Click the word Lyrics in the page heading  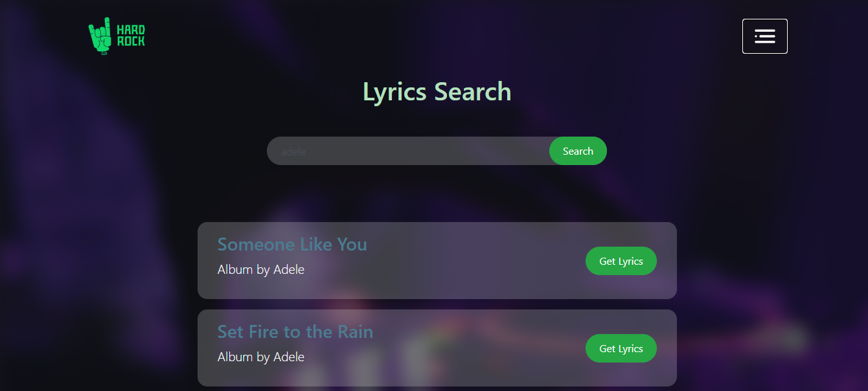click(394, 92)
